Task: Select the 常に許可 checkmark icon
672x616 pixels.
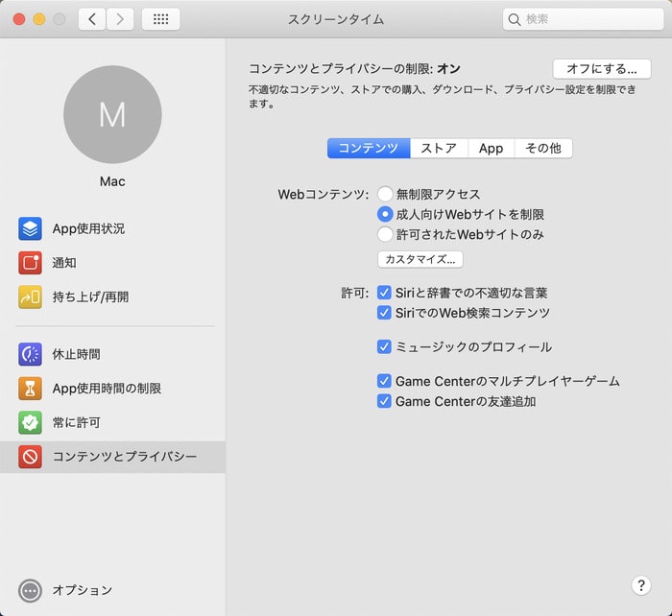Action: click(x=30, y=422)
